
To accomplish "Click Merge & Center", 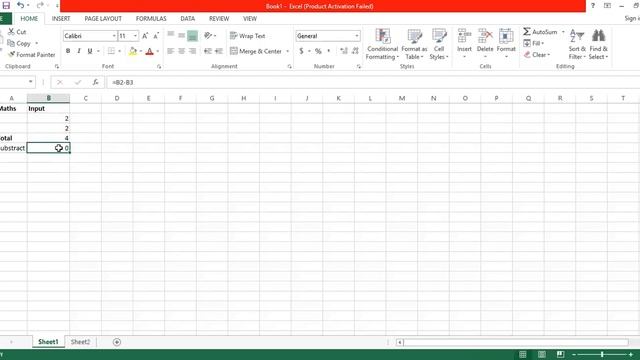I will (x=256, y=51).
